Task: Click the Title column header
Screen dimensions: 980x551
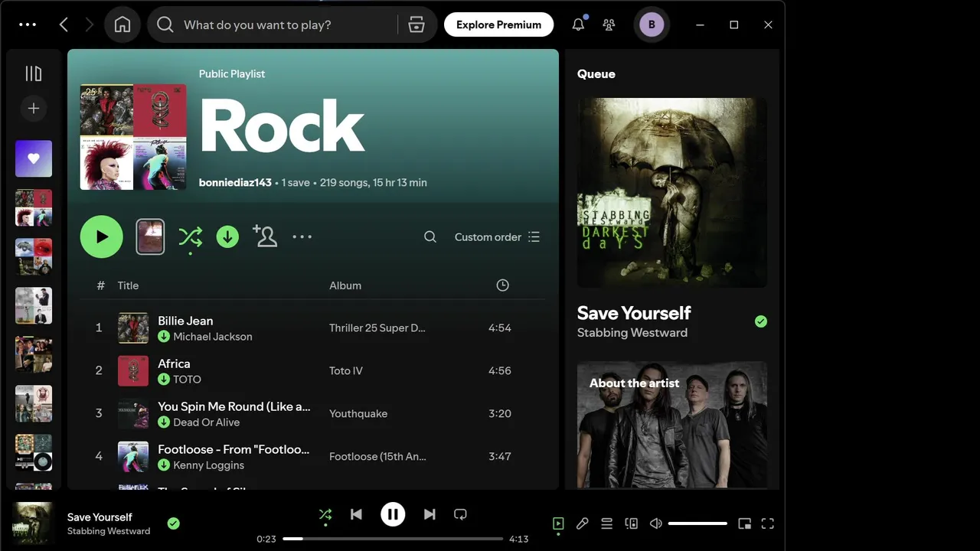Action: tap(128, 285)
